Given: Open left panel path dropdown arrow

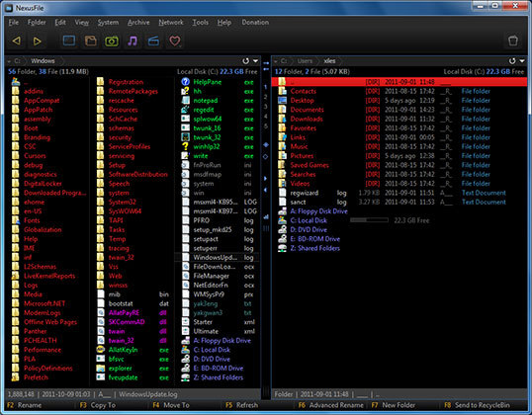Looking at the screenshot, I should (x=256, y=61).
